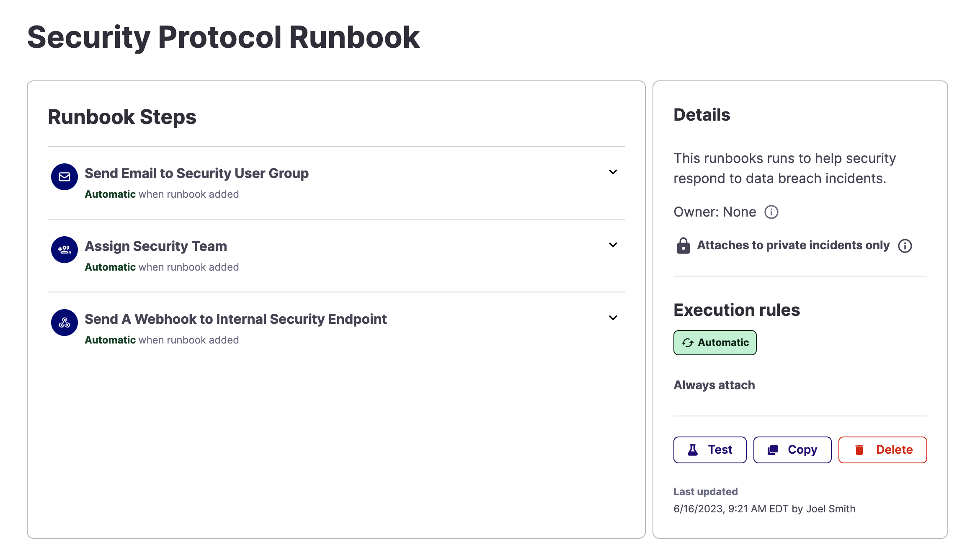Click the trash icon in the Delete button

(859, 450)
